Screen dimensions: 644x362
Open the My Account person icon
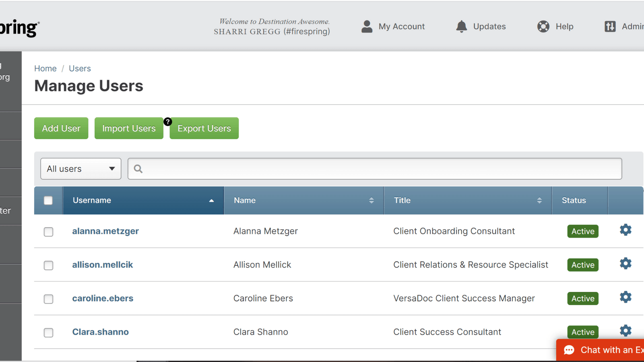point(367,27)
